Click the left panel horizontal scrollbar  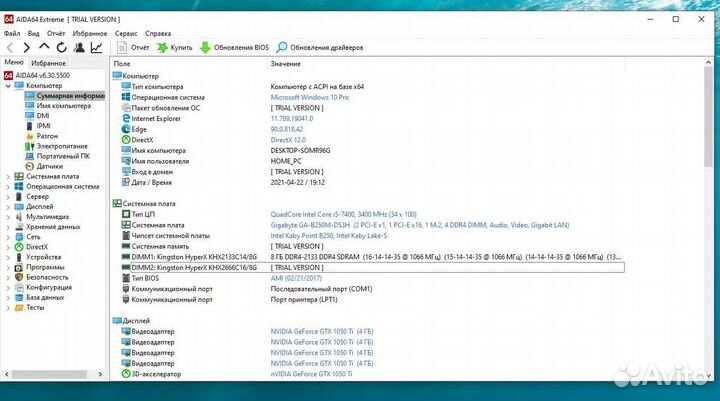50,375
